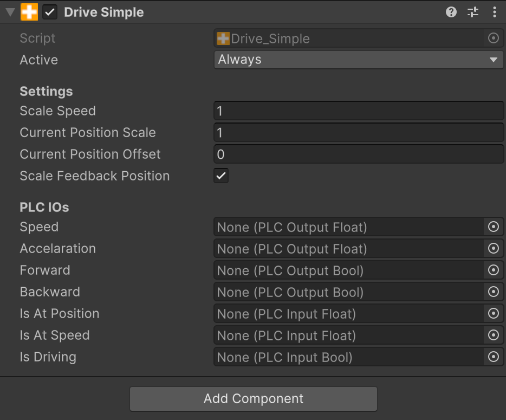506x420 pixels.
Task: Click the Forward object picker icon
Action: click(x=493, y=270)
